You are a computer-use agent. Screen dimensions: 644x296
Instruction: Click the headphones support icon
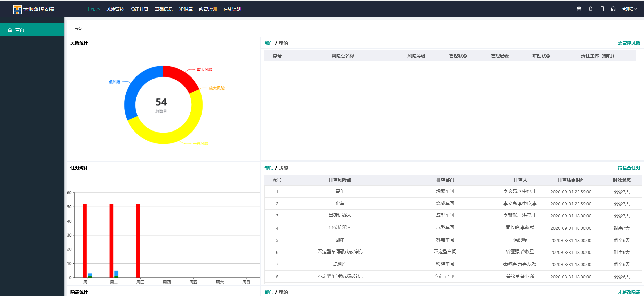click(x=613, y=9)
